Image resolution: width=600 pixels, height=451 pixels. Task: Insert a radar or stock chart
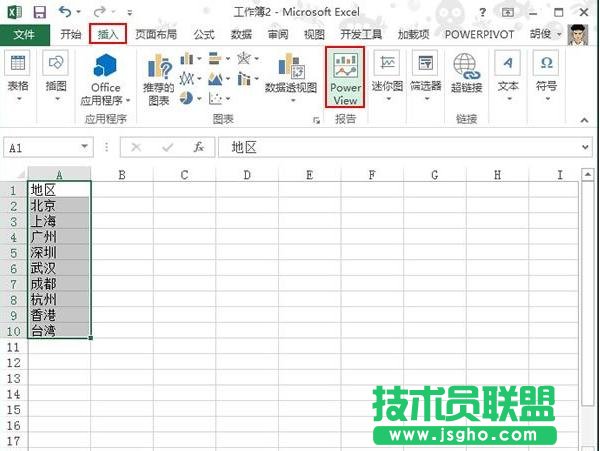[x=248, y=59]
